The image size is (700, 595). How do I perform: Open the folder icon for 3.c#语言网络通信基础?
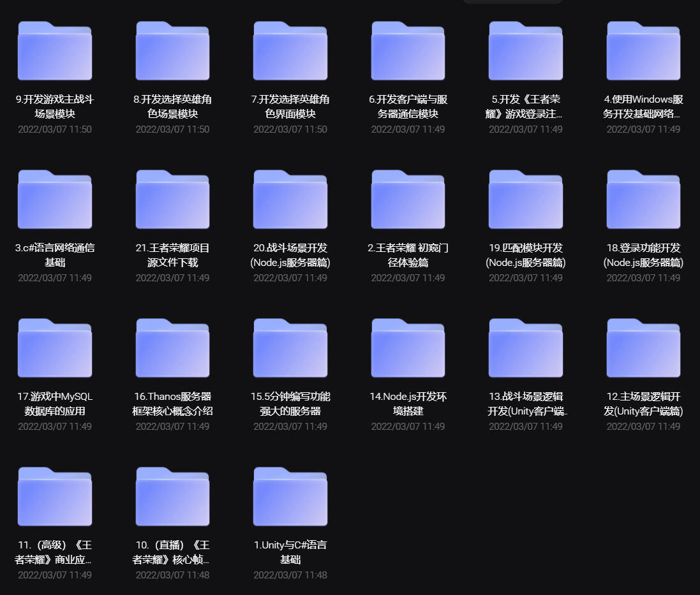[55, 200]
